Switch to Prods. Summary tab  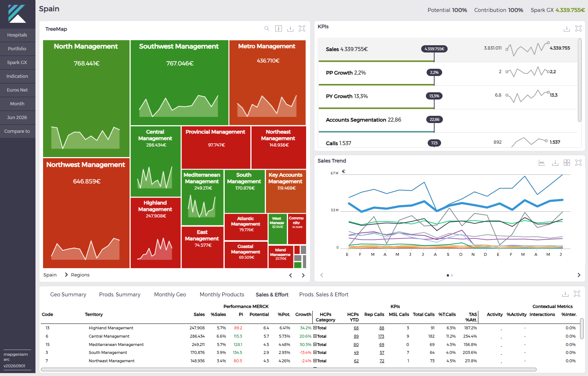tap(120, 295)
